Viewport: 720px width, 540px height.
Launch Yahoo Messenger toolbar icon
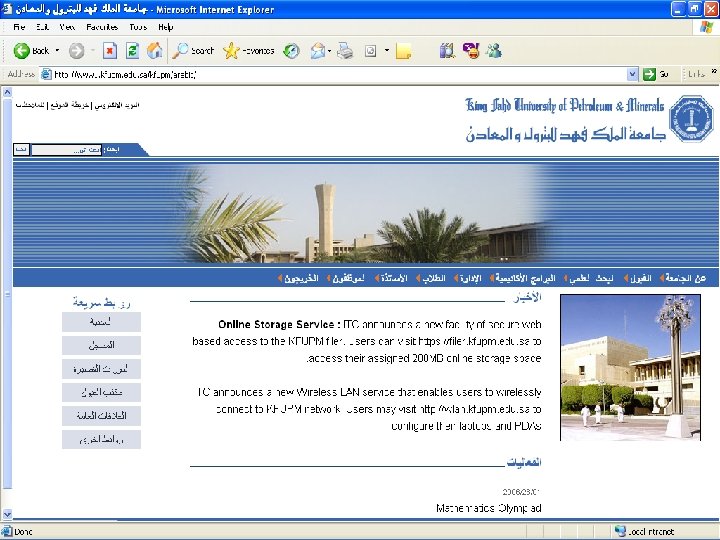coord(471,51)
